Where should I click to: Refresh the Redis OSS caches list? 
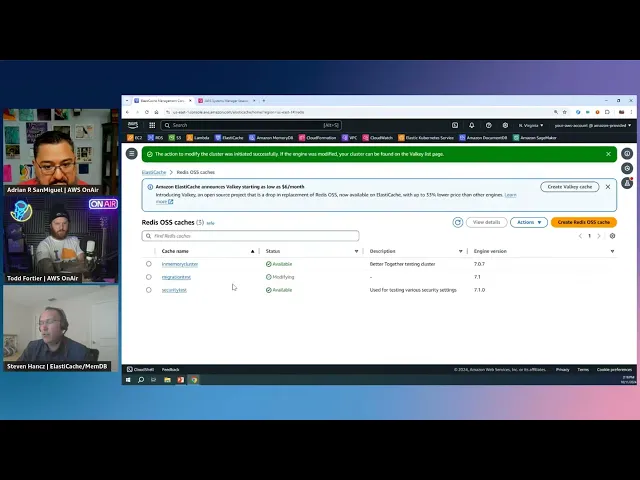tap(458, 222)
